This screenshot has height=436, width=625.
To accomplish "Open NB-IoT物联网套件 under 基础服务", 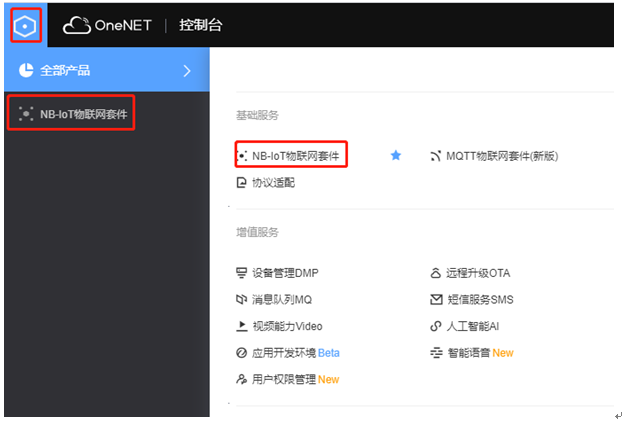I will [295, 156].
